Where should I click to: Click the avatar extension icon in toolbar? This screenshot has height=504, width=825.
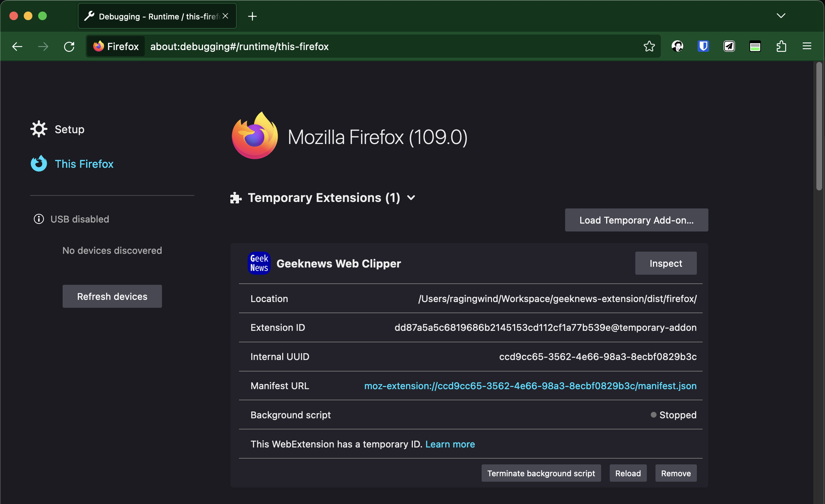coord(677,46)
